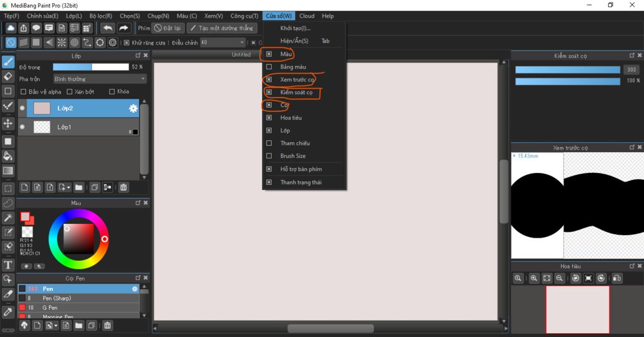644x337 pixels.
Task: Open the Pha trộn blend mode dropdown
Action: (x=99, y=79)
